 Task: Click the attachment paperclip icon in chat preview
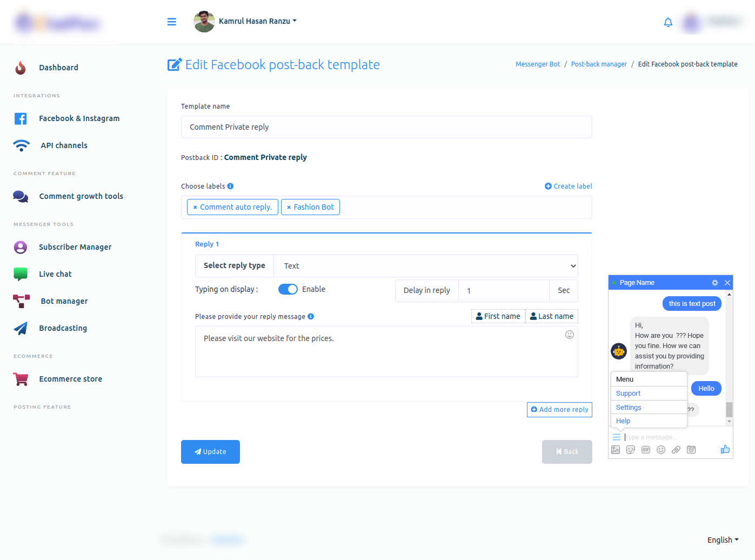point(676,450)
